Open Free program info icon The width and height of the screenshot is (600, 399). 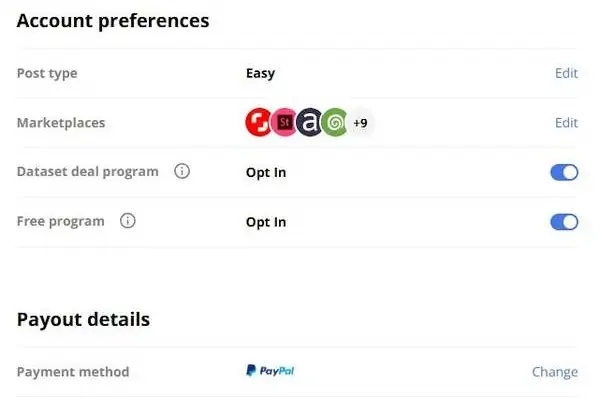(127, 221)
